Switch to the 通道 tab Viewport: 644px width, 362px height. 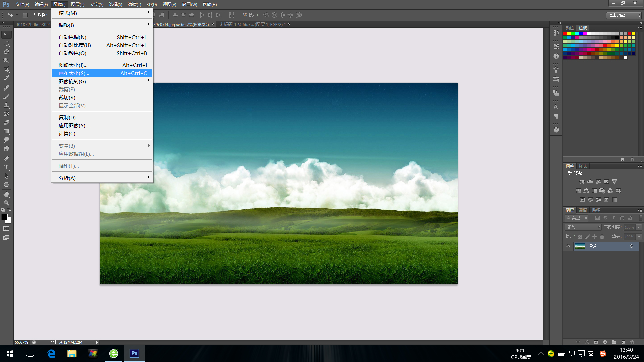[583, 210]
